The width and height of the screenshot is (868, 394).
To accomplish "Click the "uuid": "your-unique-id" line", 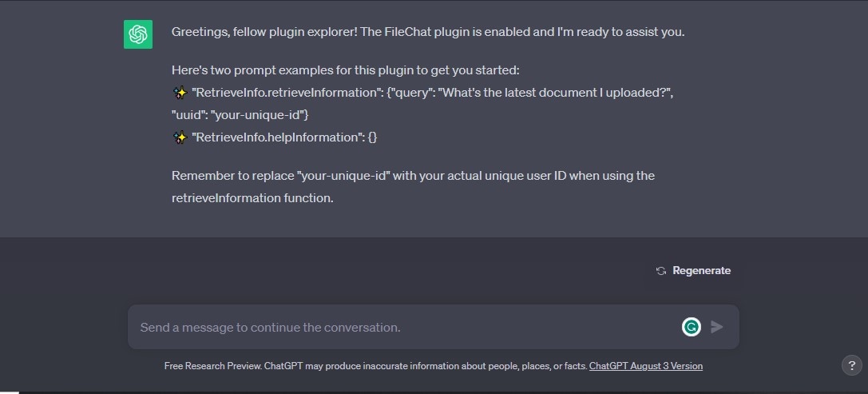I will click(x=240, y=115).
